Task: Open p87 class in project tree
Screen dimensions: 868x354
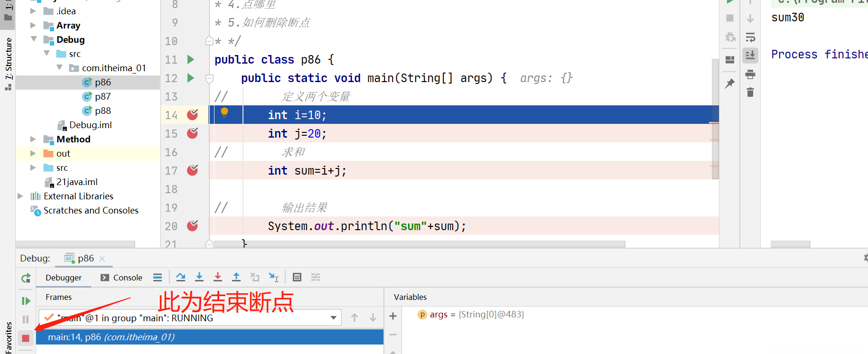Action: [103, 96]
